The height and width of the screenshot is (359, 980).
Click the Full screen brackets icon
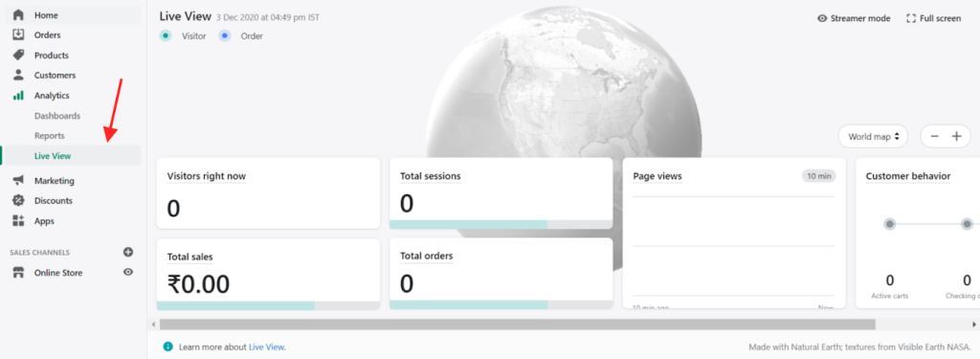click(911, 18)
